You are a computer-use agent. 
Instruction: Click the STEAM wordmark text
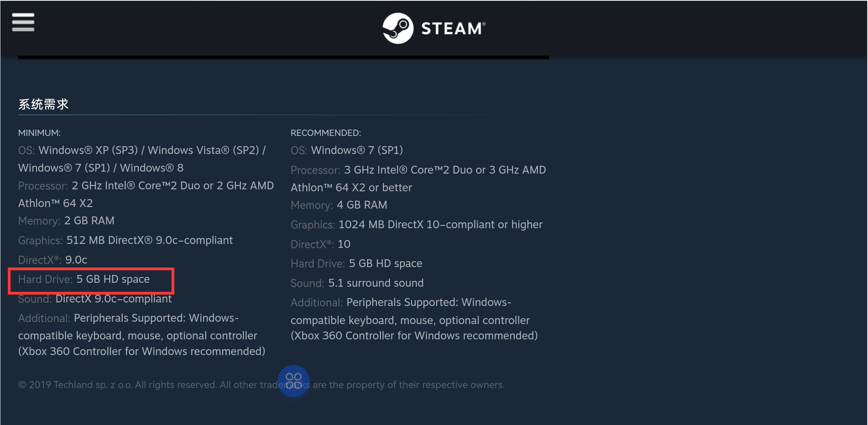(453, 29)
